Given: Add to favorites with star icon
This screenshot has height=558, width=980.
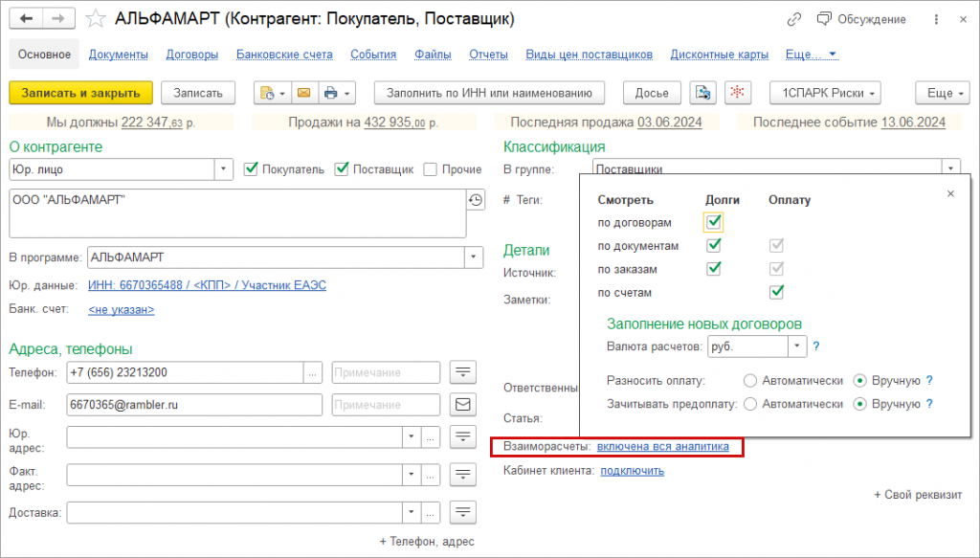Looking at the screenshot, I should click(x=95, y=19).
